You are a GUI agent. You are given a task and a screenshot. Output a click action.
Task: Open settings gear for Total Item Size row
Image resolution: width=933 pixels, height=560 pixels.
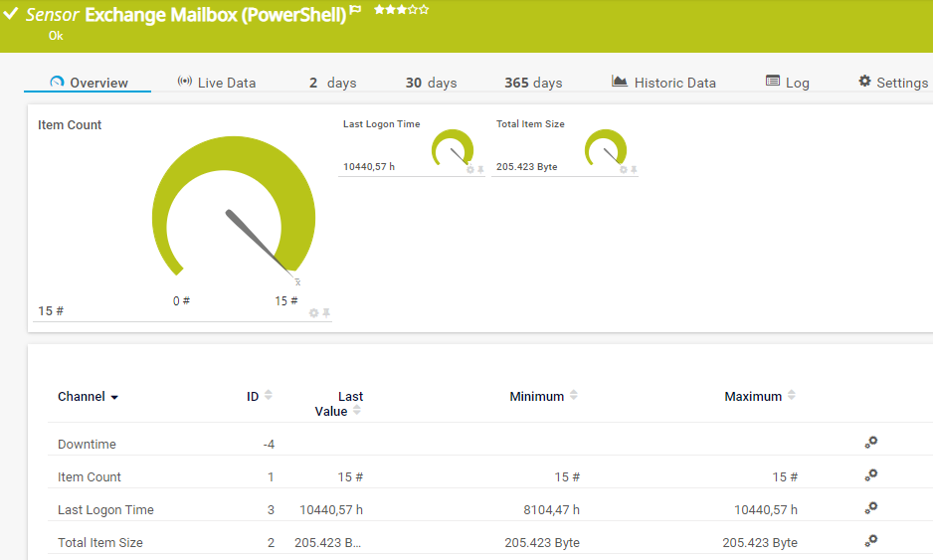pos(870,541)
